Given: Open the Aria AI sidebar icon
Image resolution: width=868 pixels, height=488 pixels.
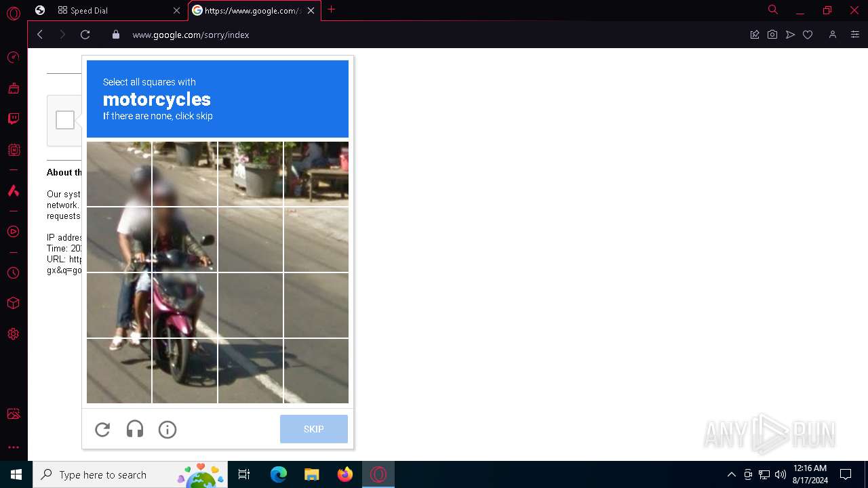Looking at the screenshot, I should point(13,190).
